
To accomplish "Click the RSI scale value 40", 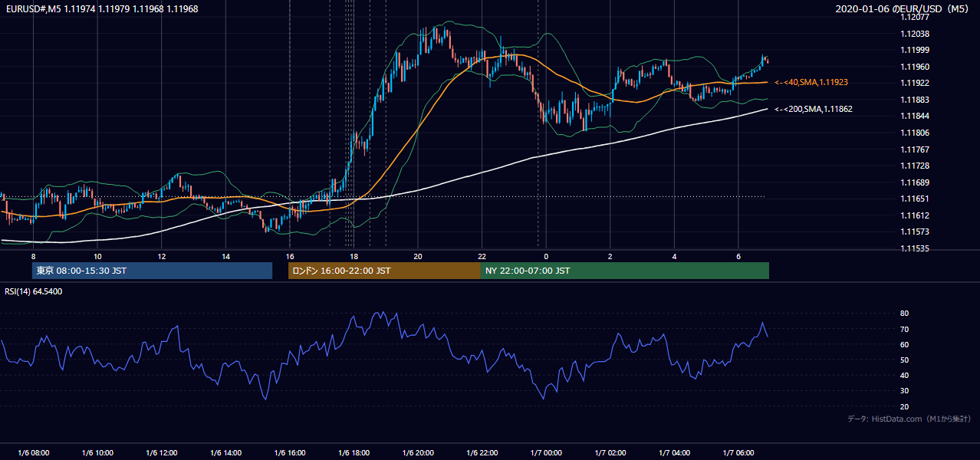I will pos(904,375).
